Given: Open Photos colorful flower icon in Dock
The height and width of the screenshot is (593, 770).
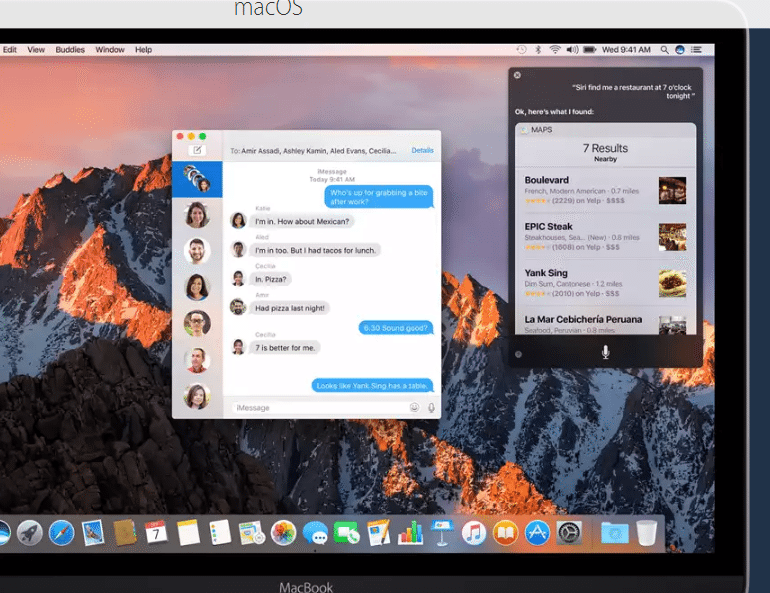Looking at the screenshot, I should (x=283, y=533).
